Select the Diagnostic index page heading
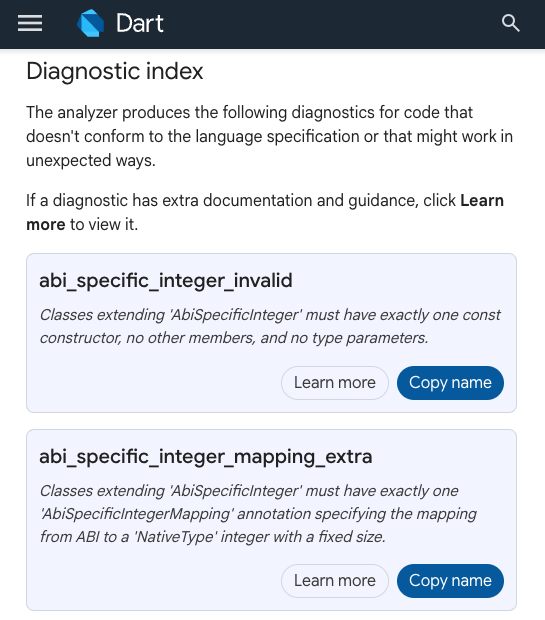 coord(115,72)
